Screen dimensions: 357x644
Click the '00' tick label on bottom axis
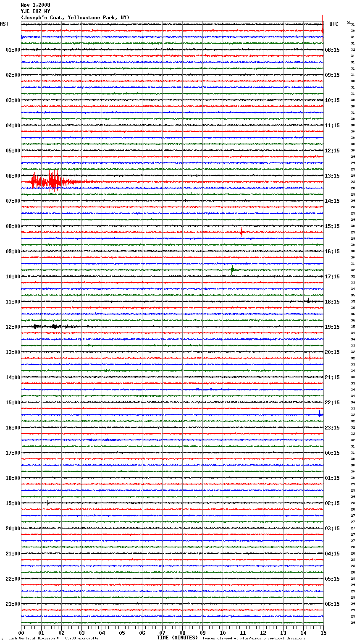(x=21, y=633)
